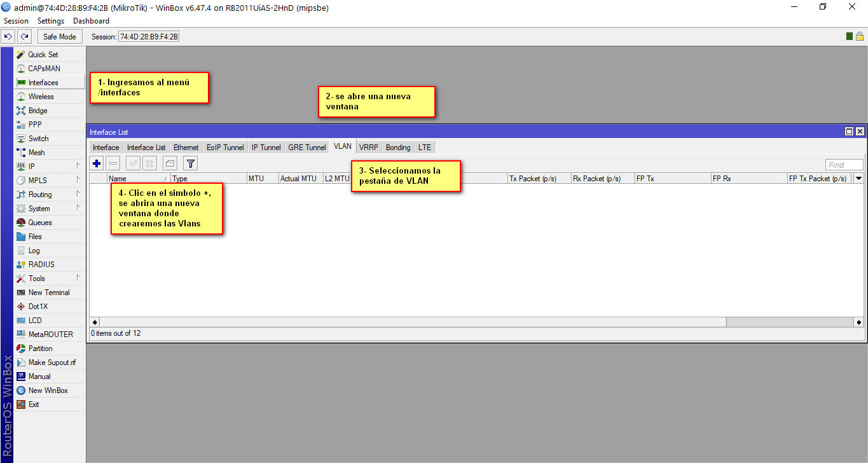
Task: Open New Terminal in sidebar
Action: [x=49, y=293]
